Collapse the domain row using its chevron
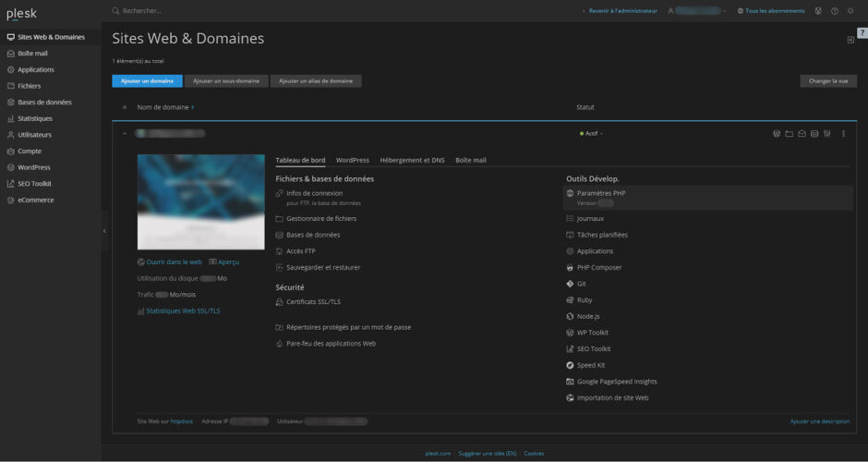This screenshot has height=462, width=868. click(x=125, y=134)
